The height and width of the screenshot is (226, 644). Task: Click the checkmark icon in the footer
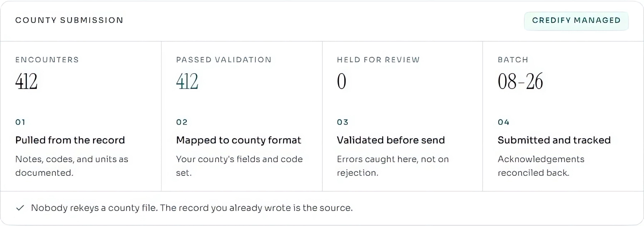tap(20, 208)
